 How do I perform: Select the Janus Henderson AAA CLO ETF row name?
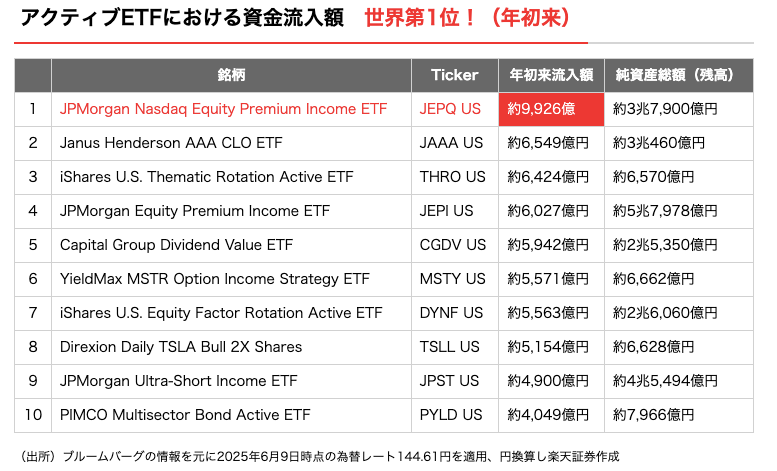coord(171,143)
